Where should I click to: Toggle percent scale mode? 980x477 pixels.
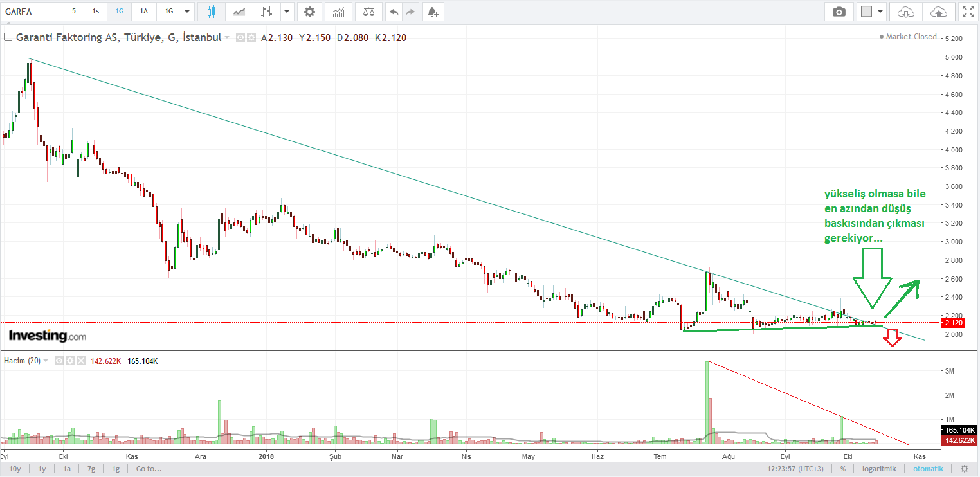click(x=843, y=469)
